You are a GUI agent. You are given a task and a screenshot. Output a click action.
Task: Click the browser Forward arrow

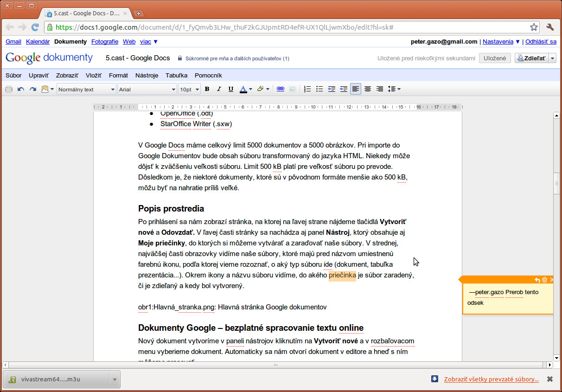[x=22, y=27]
